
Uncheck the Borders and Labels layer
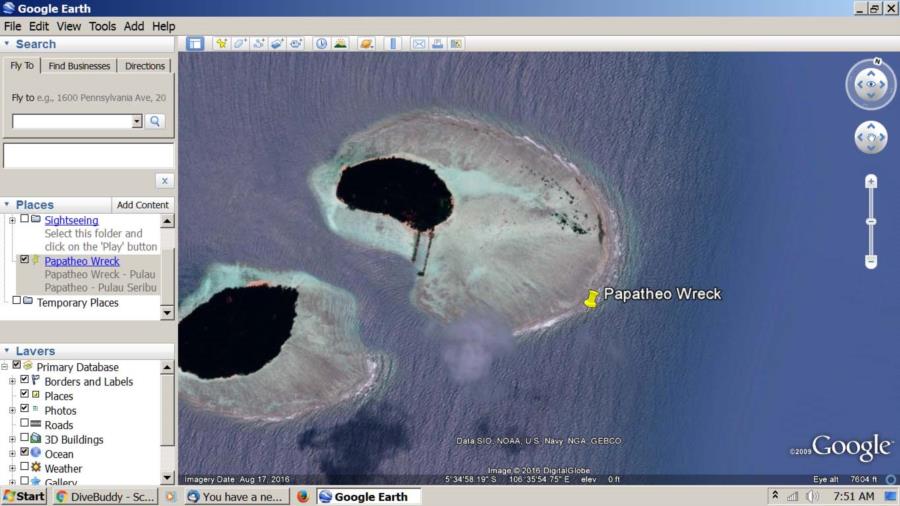(x=24, y=379)
